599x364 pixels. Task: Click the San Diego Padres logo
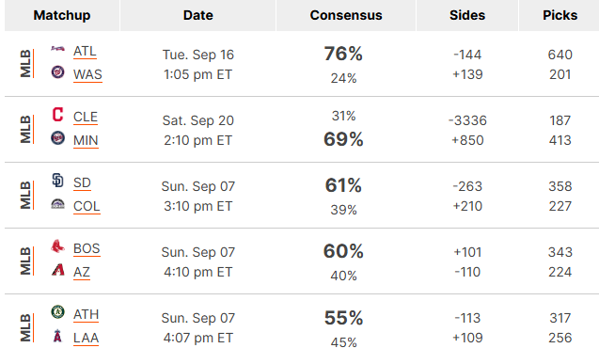point(57,180)
